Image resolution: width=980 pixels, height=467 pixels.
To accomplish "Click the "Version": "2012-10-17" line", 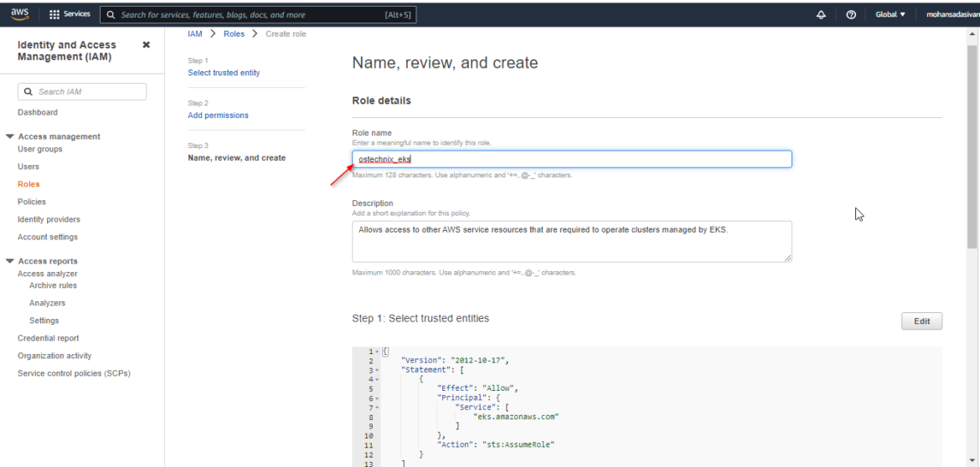I will click(x=455, y=361).
